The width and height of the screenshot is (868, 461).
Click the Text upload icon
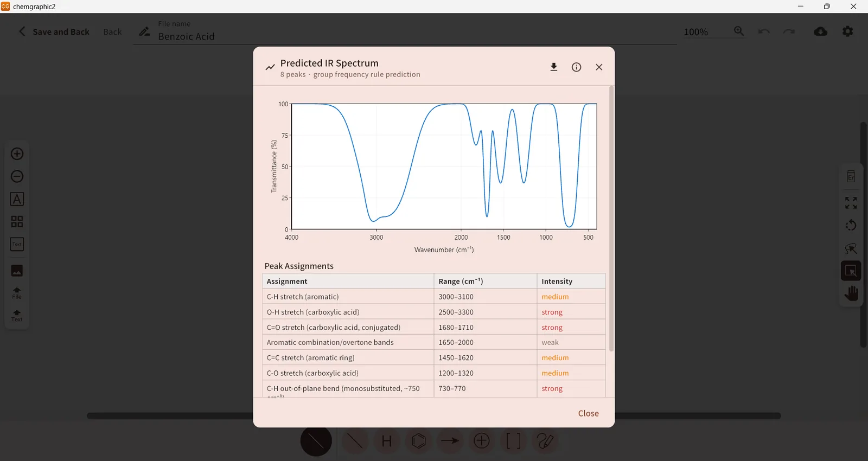[x=17, y=316]
